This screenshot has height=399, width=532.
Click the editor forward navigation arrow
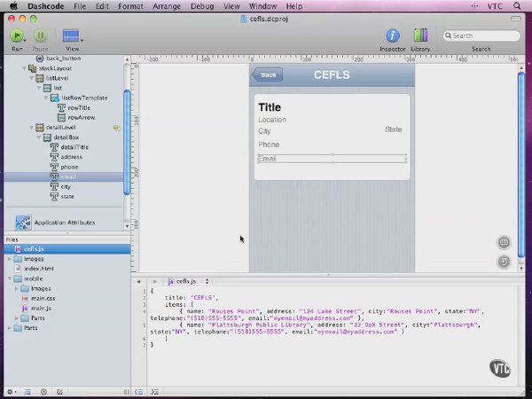click(x=154, y=281)
